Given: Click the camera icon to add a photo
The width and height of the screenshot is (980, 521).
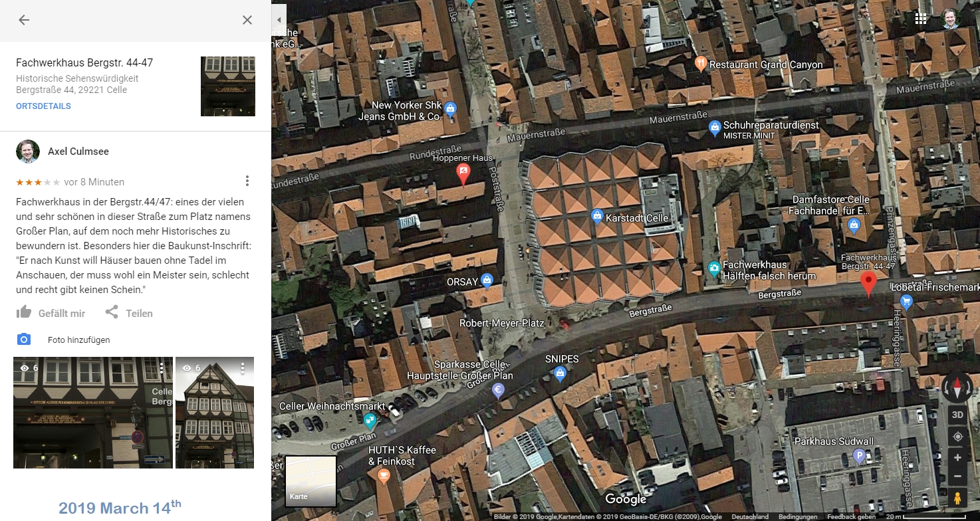Looking at the screenshot, I should click(x=24, y=340).
